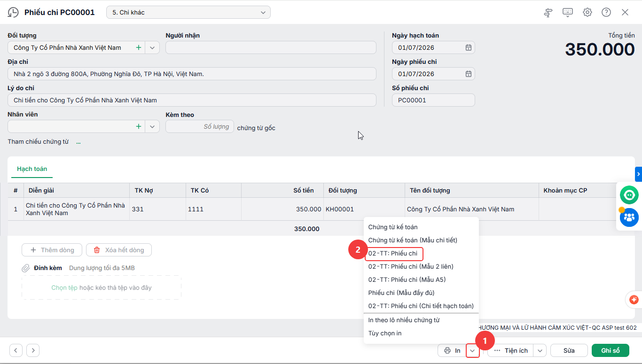Add new Nhân viên with plus icon
This screenshot has height=364, width=642.
(139, 126)
